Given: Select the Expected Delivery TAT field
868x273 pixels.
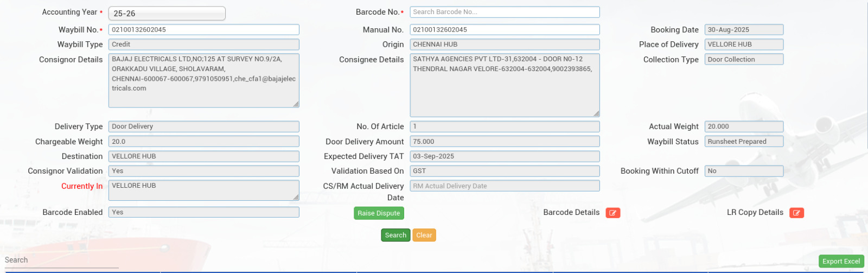Looking at the screenshot, I should click(x=505, y=156).
